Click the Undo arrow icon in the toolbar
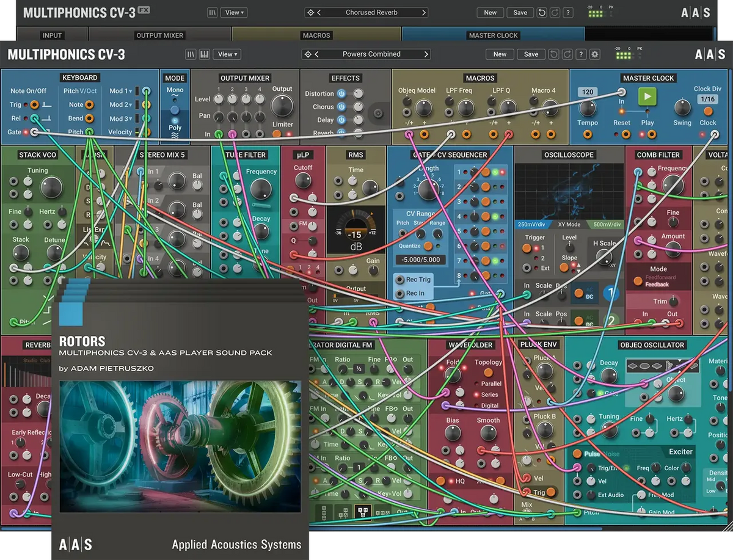 pos(553,54)
